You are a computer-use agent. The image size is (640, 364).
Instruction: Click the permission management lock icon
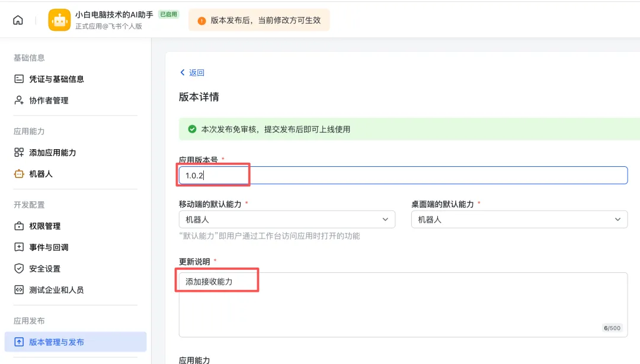point(19,226)
